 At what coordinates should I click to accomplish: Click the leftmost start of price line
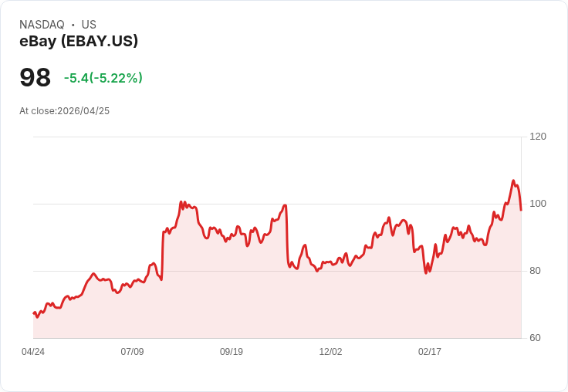point(34,313)
